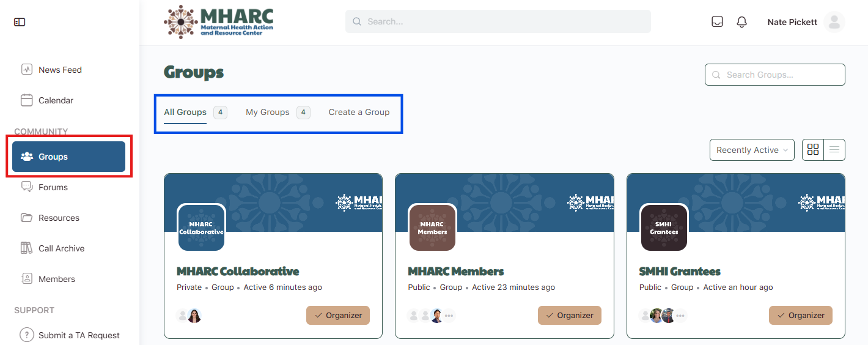The image size is (868, 345).
Task: Open the SMHI Grantees group avatar thumbnail
Action: click(x=664, y=228)
